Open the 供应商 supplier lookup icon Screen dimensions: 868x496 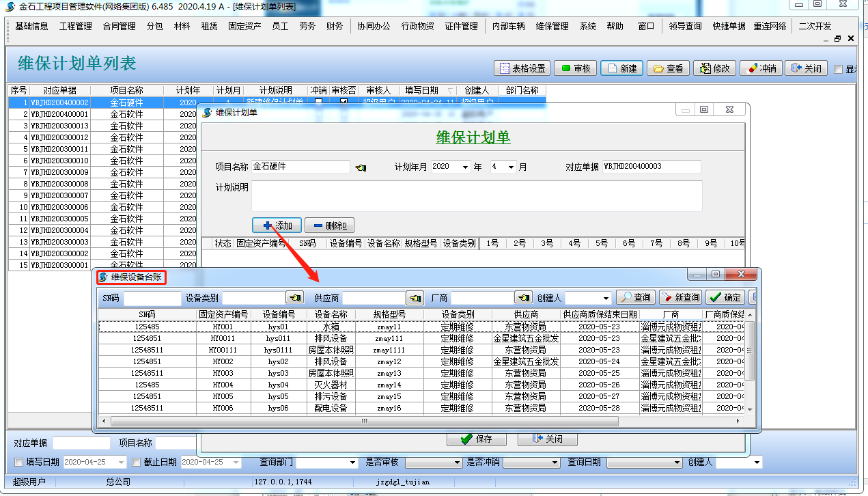click(x=415, y=298)
